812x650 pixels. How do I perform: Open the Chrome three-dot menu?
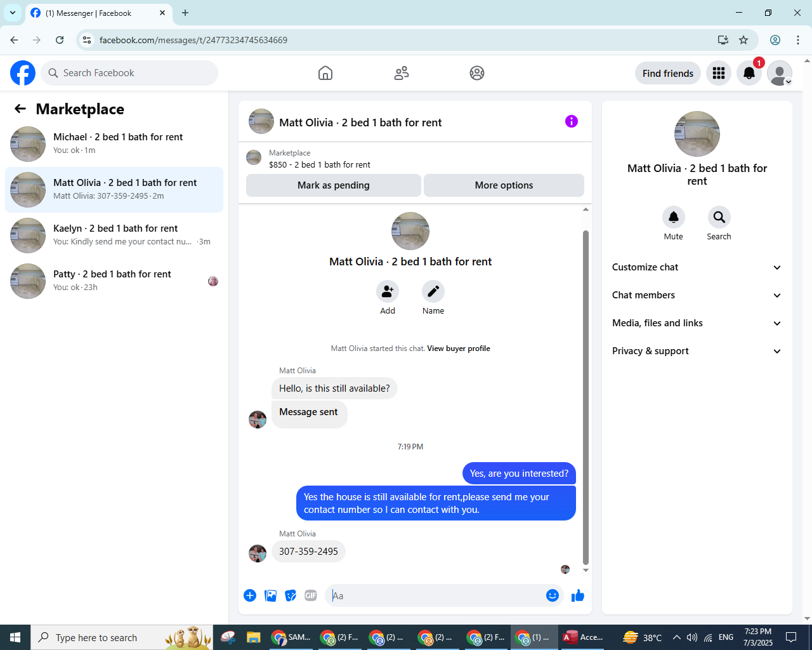coord(798,40)
